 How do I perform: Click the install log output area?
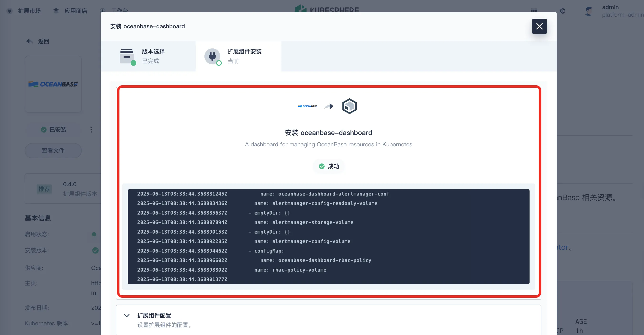[328, 236]
